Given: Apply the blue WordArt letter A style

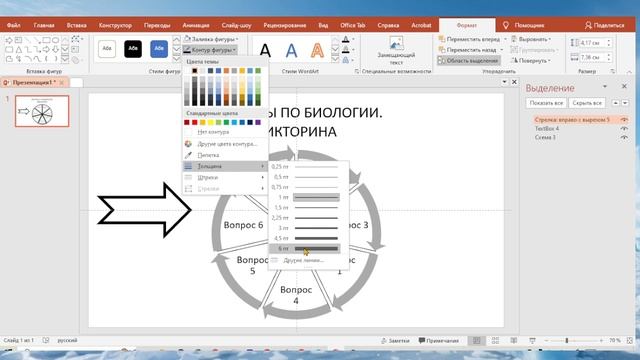Looking at the screenshot, I should pyautogui.click(x=291, y=51).
